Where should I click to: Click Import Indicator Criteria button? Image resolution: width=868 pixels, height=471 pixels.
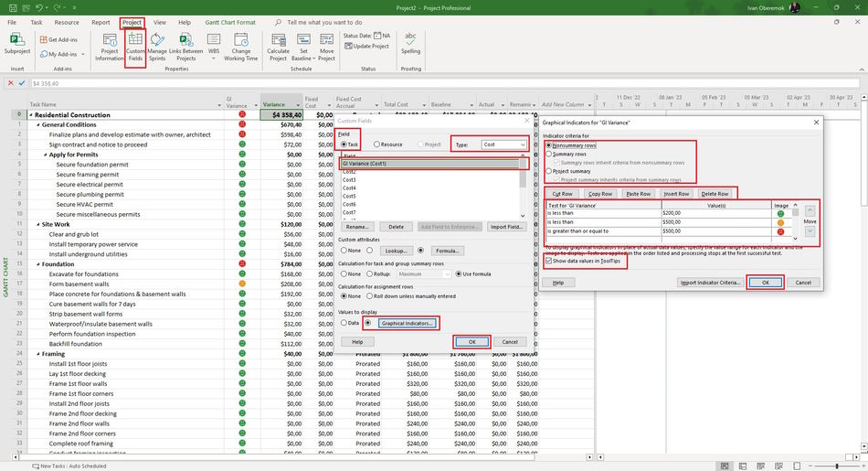coord(710,283)
